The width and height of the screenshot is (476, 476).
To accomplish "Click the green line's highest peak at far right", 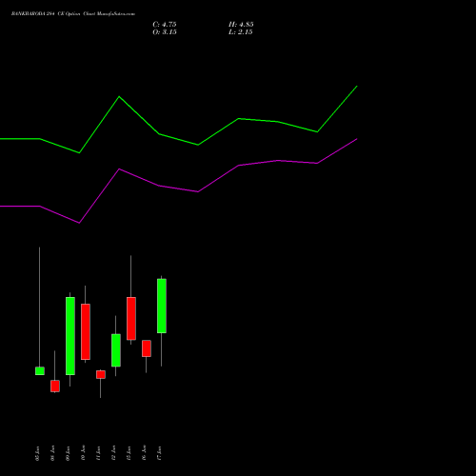I will [x=357, y=86].
